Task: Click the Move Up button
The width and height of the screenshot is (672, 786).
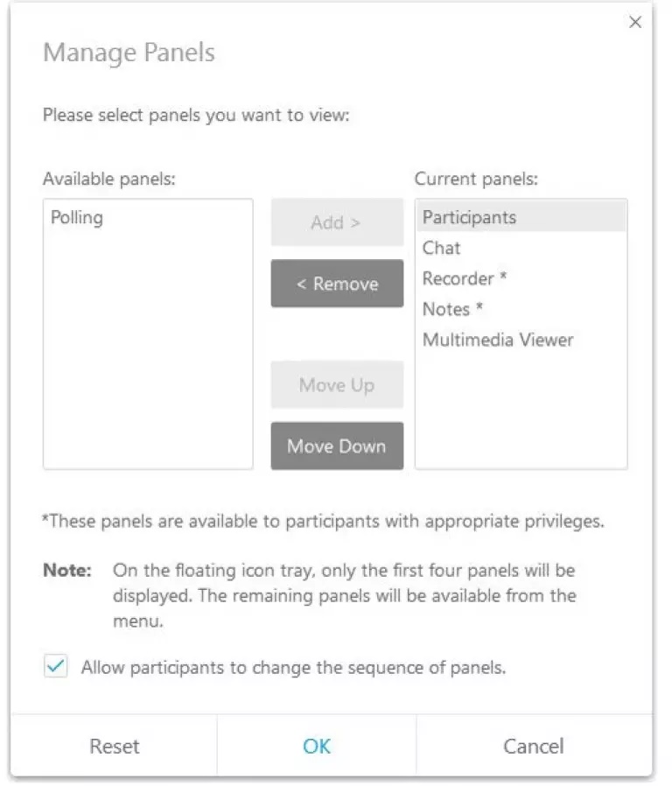Action: (x=337, y=385)
